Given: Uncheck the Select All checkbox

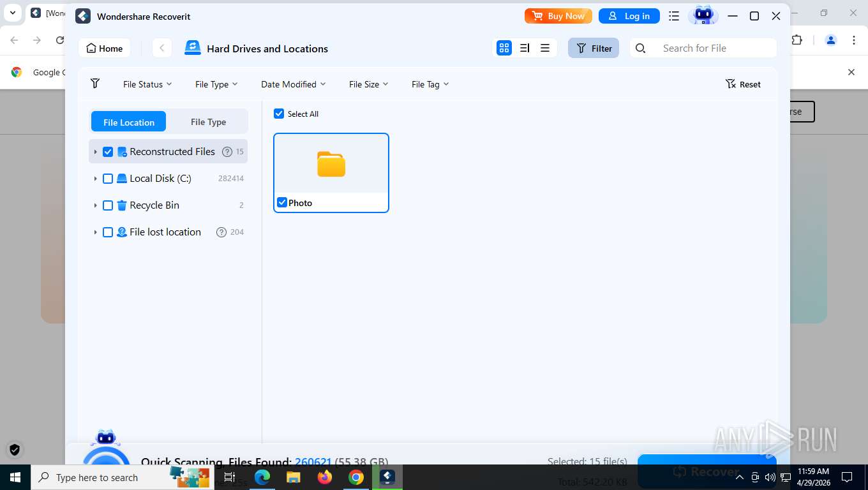Looking at the screenshot, I should (x=279, y=114).
